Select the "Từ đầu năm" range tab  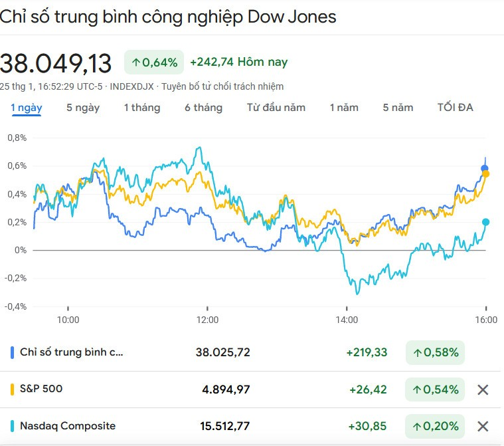[276, 108]
